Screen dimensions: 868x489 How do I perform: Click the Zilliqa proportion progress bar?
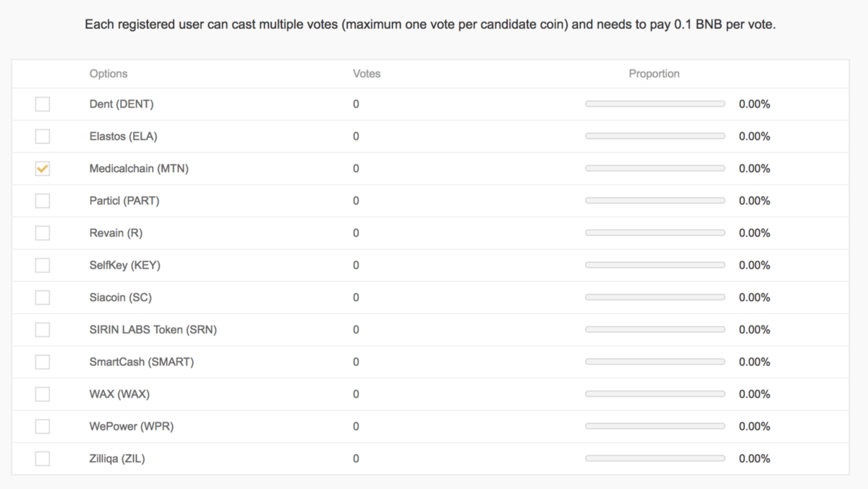click(655, 459)
